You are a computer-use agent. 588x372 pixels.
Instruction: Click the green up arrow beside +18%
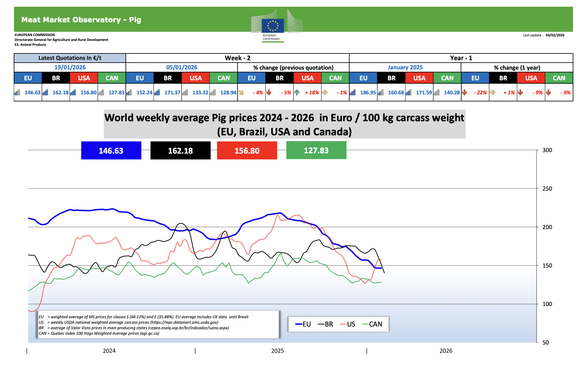pos(297,92)
